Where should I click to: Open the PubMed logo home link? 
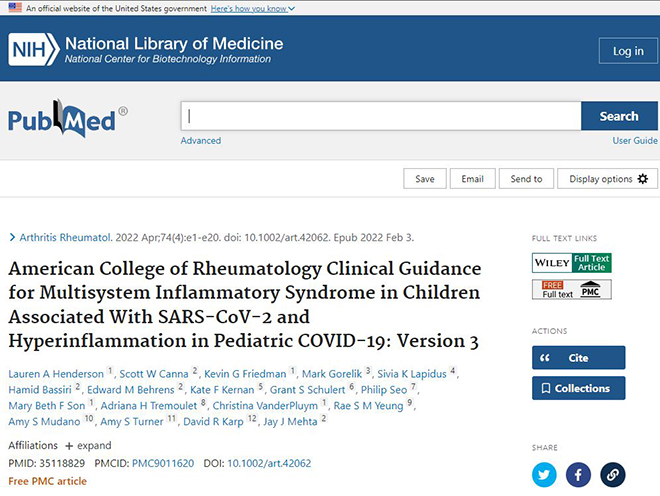click(x=67, y=118)
